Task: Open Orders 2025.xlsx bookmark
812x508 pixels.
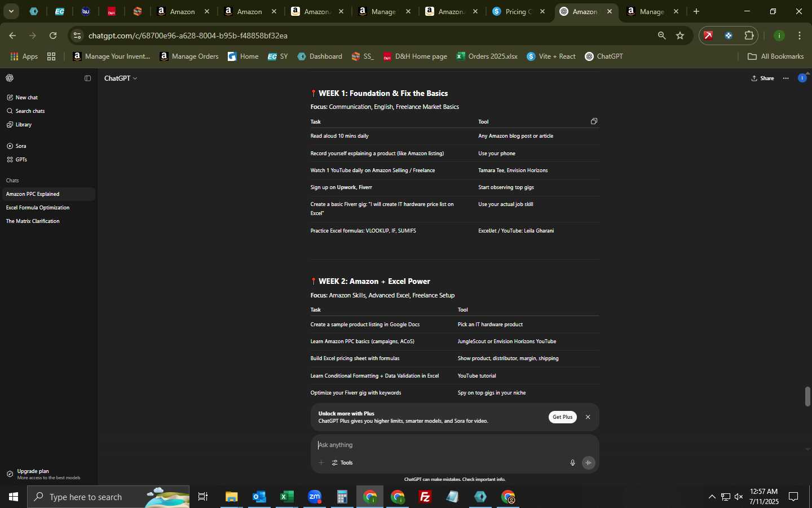Action: 487,56
